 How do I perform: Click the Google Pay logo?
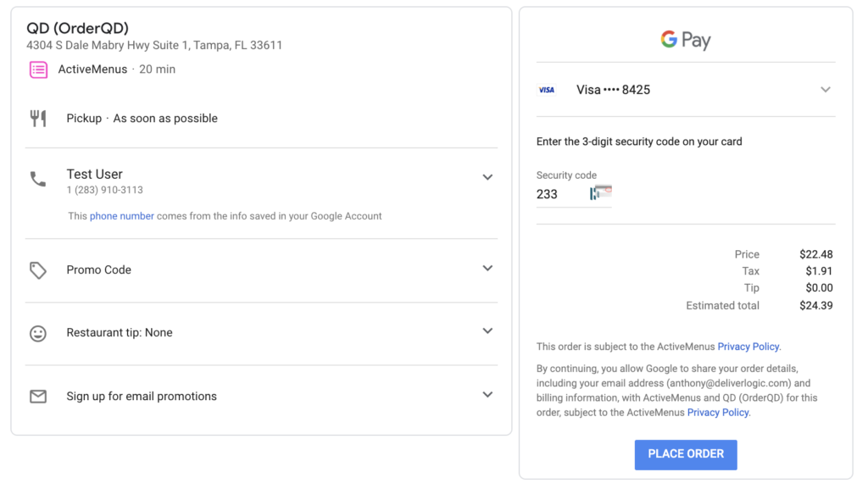685,39
